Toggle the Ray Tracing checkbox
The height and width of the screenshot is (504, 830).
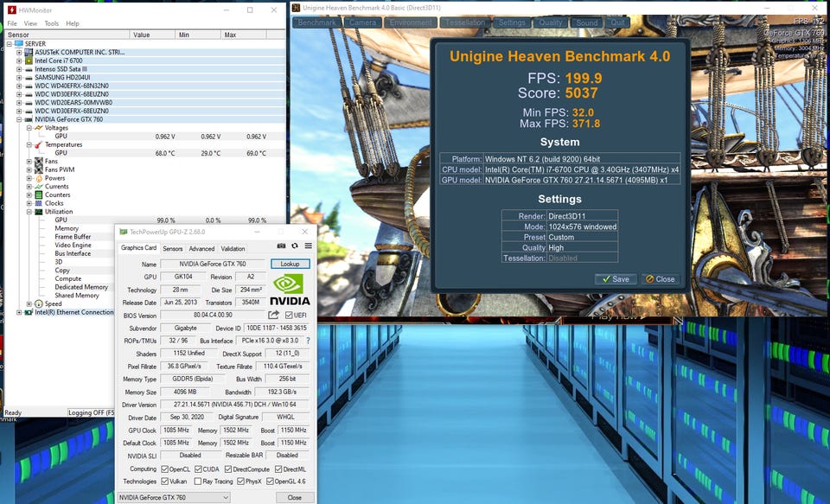197,481
